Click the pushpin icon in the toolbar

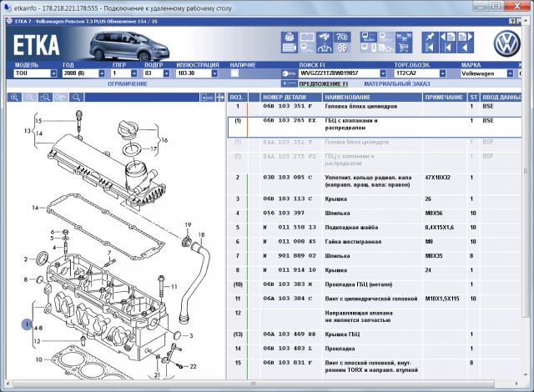[430, 37]
